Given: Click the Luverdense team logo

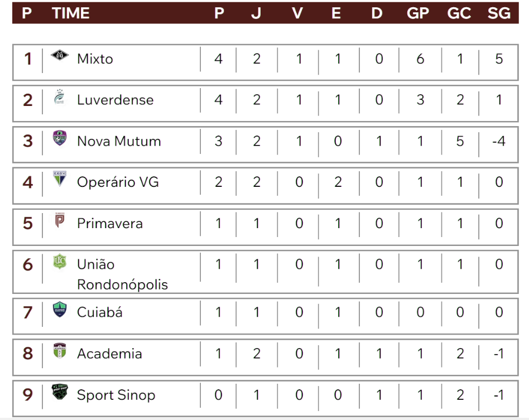Looking at the screenshot, I should pos(60,97).
